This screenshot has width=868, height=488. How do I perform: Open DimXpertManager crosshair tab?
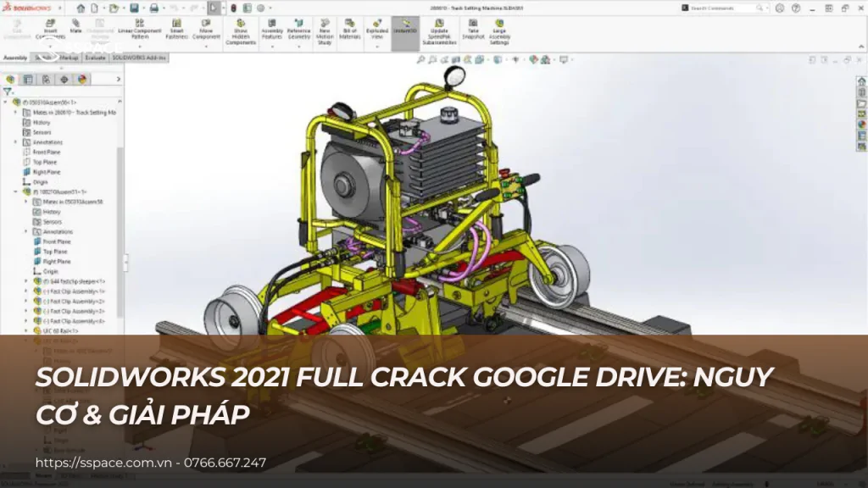[x=64, y=80]
